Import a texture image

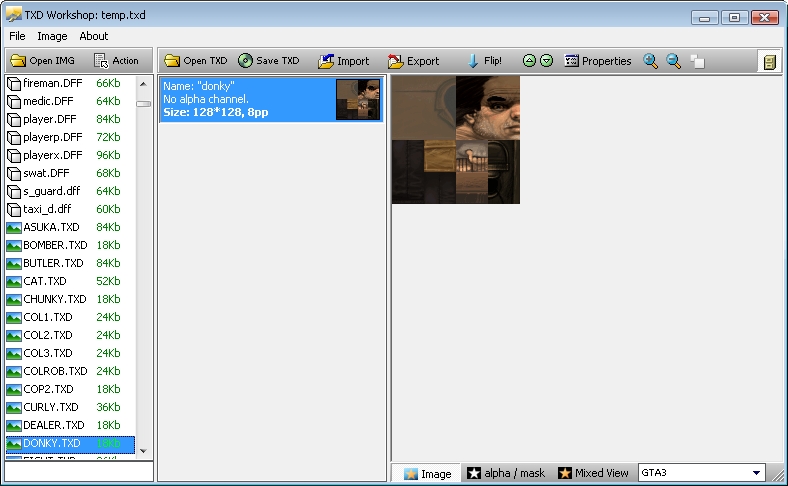[x=344, y=61]
